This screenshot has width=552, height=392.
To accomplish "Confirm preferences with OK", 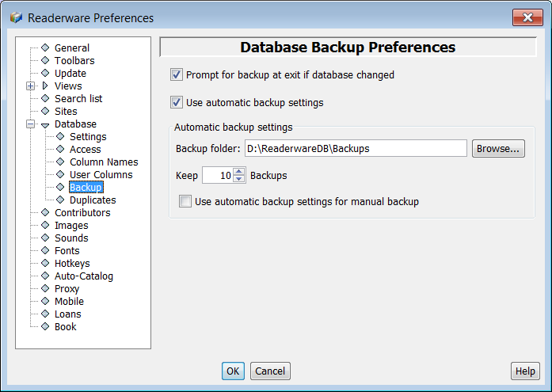I will (233, 371).
